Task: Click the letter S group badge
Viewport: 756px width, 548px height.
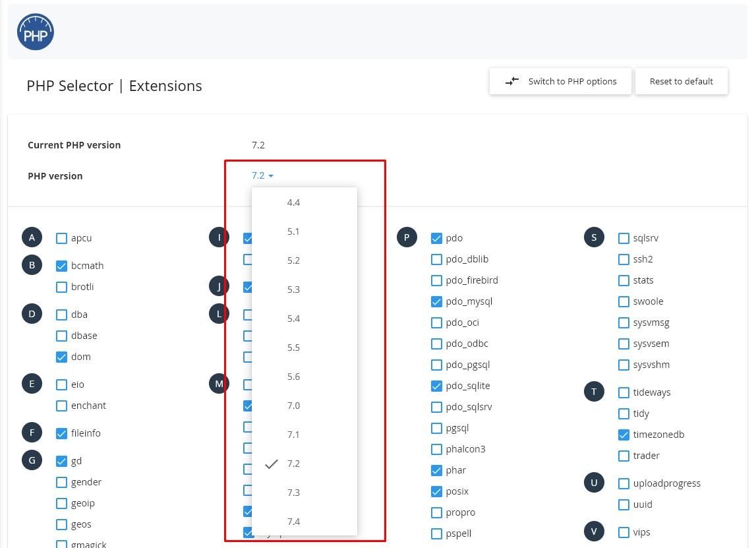Action: pos(594,237)
